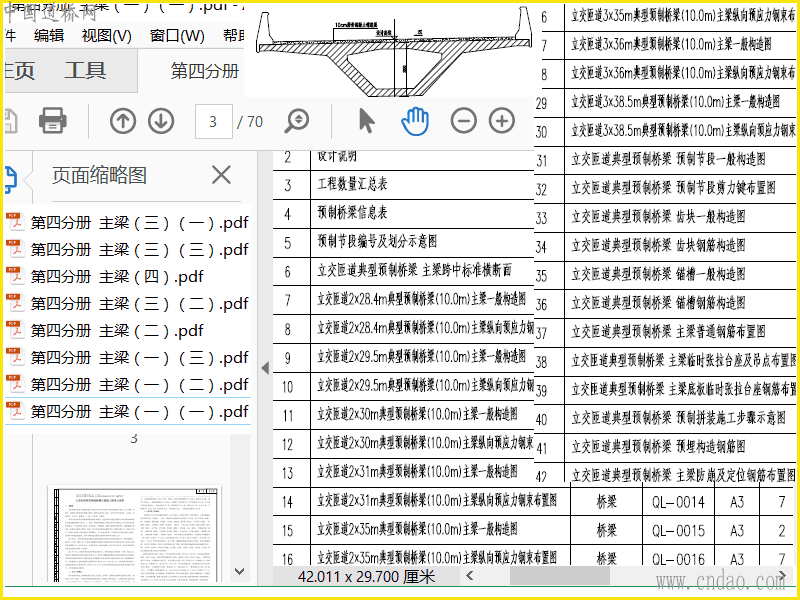Open the zoom magnifier tool icon
This screenshot has height=600, width=800.
pyautogui.click(x=297, y=121)
